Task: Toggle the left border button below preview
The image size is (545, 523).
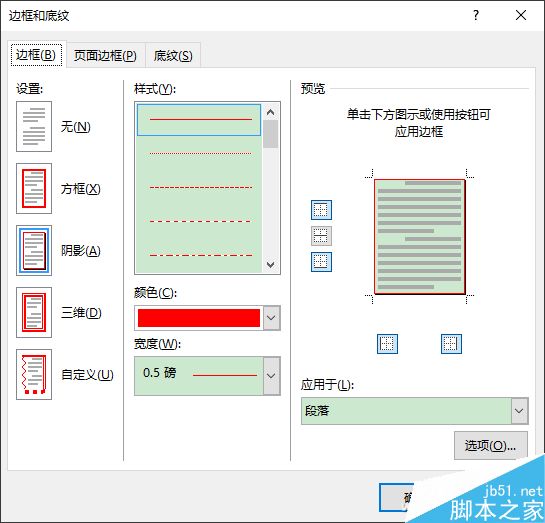Action: click(387, 344)
